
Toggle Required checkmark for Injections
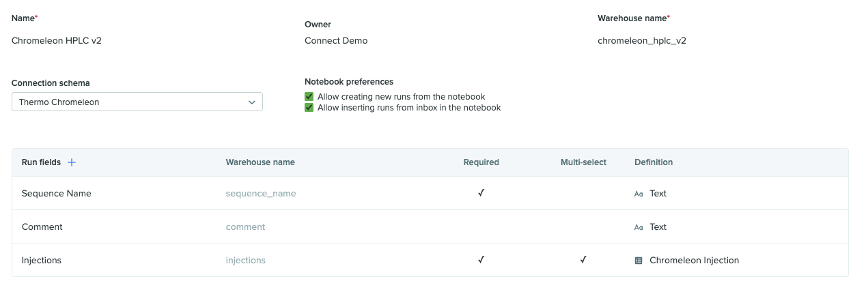click(x=481, y=260)
